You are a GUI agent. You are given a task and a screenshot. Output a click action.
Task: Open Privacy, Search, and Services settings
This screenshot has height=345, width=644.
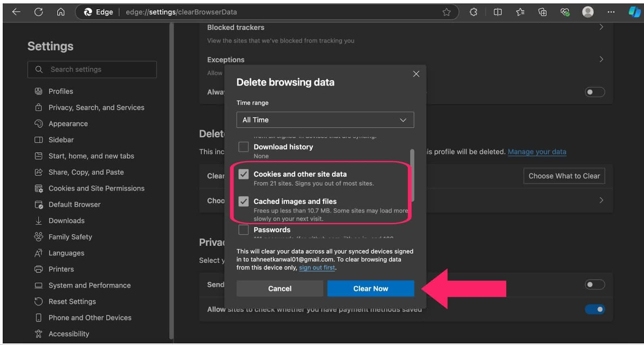pyautogui.click(x=96, y=107)
